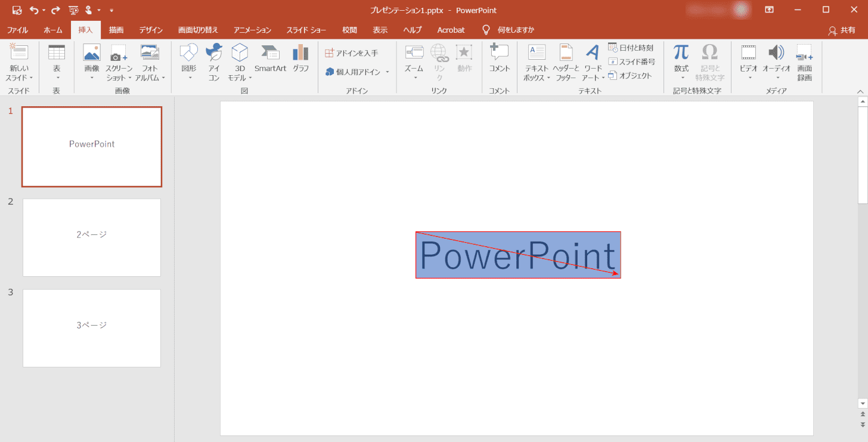
Task: Switch to the スライド ショー tab
Action: tap(306, 30)
